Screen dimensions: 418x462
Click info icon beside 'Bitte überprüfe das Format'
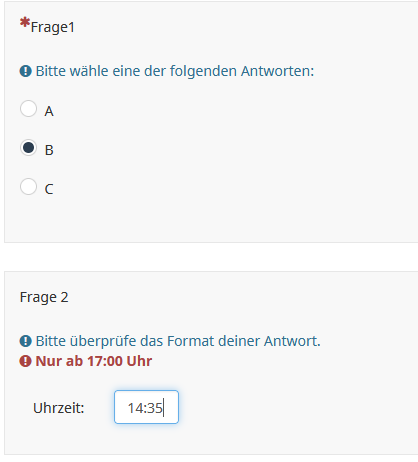(x=26, y=341)
